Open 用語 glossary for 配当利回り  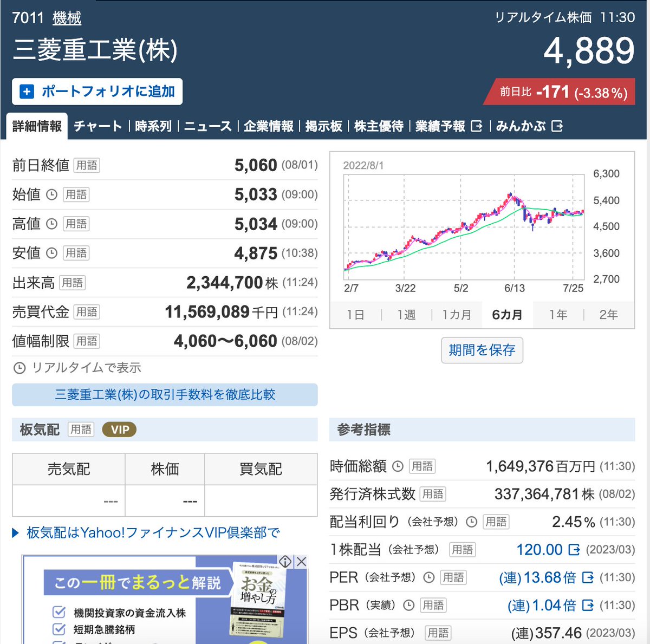point(496,522)
